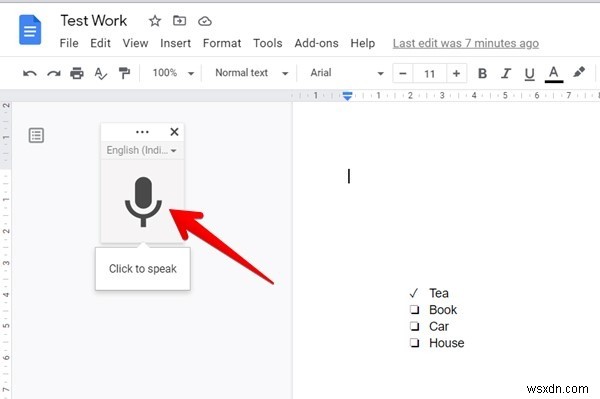Open the View menu
This screenshot has width=600, height=399.
pyautogui.click(x=135, y=43)
